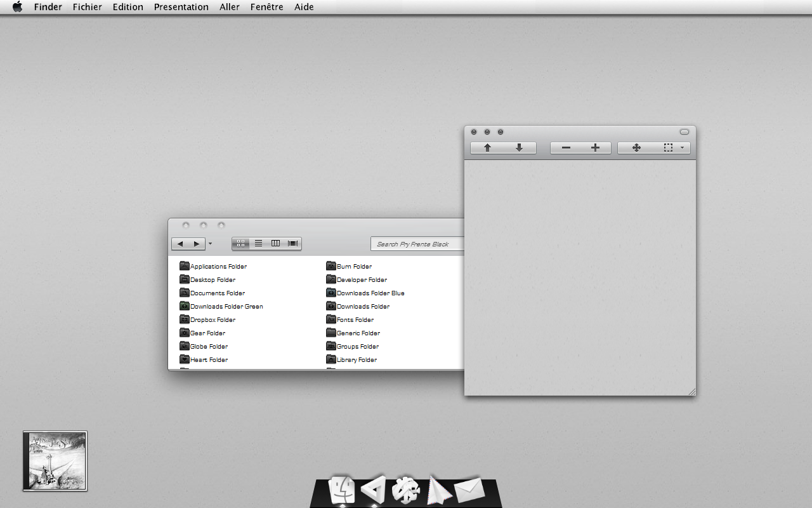This screenshot has width=812, height=508.
Task: Select the Gear Folder icon
Action: pos(185,333)
